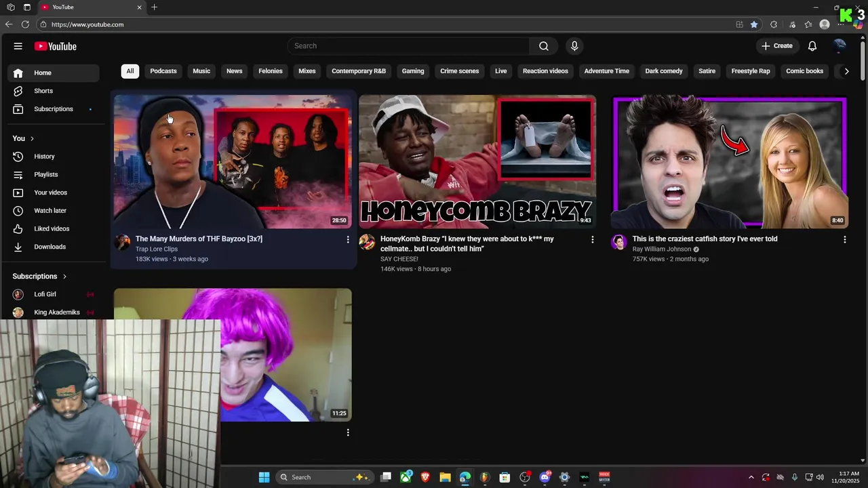868x488 pixels.
Task: Select the Music filter chip
Action: pos(201,71)
